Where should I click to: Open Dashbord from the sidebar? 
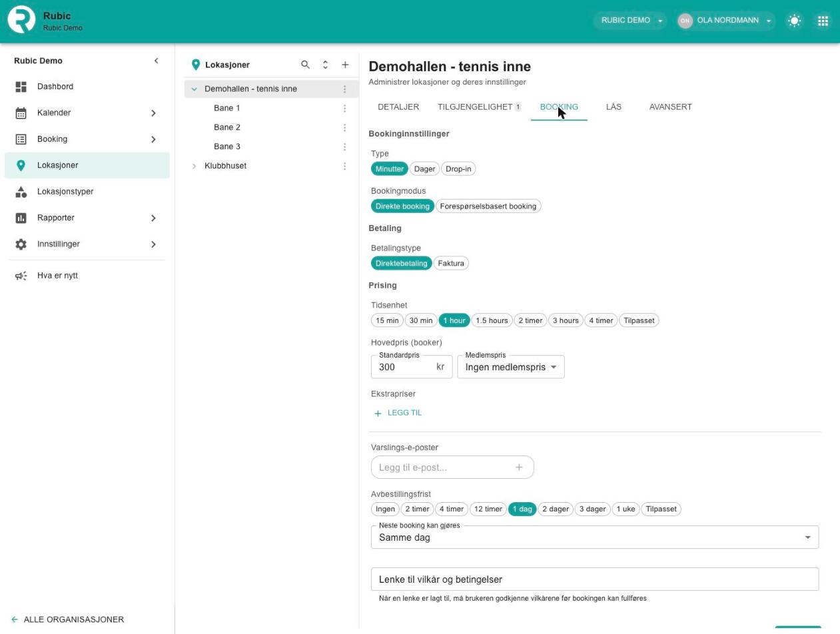[87, 87]
